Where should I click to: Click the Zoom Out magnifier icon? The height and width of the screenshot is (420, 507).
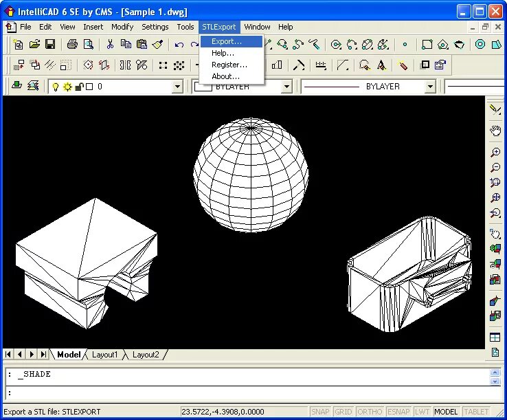click(495, 167)
